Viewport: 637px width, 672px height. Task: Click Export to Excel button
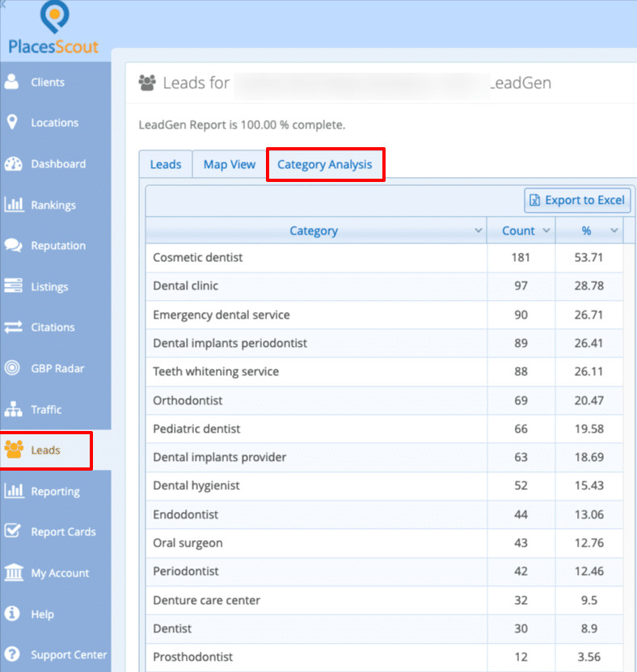click(577, 200)
